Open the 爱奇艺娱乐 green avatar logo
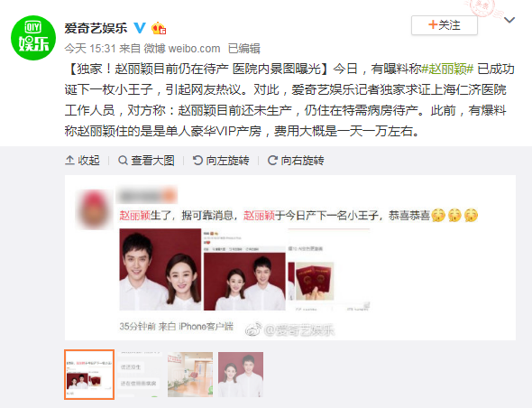The width and height of the screenshot is (532, 408). tap(33, 38)
